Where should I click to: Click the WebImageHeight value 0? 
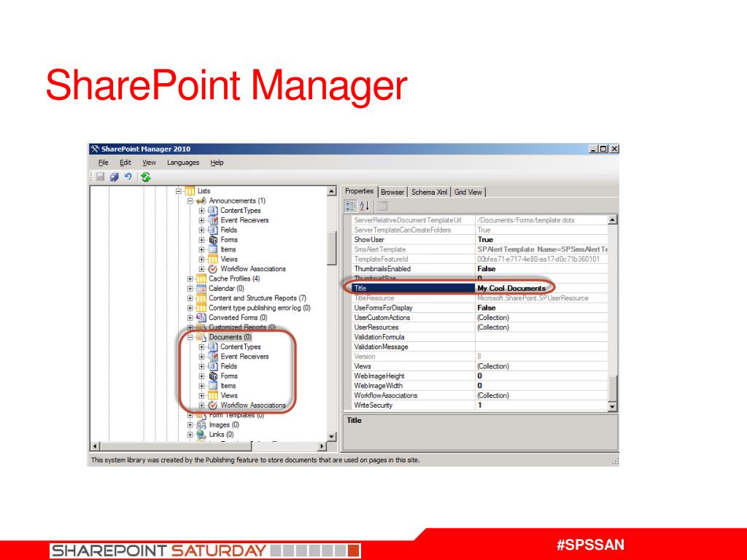[480, 376]
